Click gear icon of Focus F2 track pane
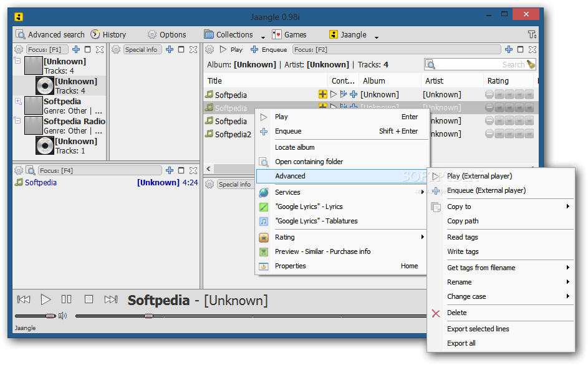The width and height of the screenshot is (588, 365). [x=210, y=49]
